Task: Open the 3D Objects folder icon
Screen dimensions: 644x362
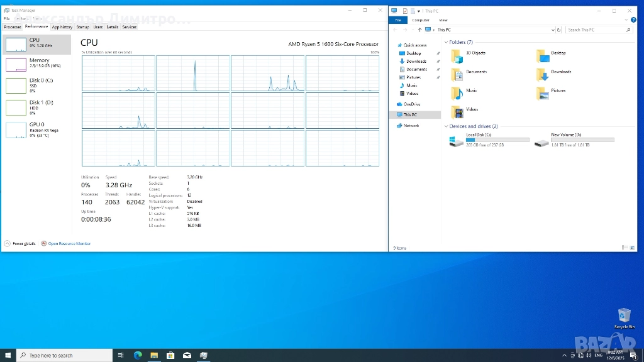Action: (457, 57)
